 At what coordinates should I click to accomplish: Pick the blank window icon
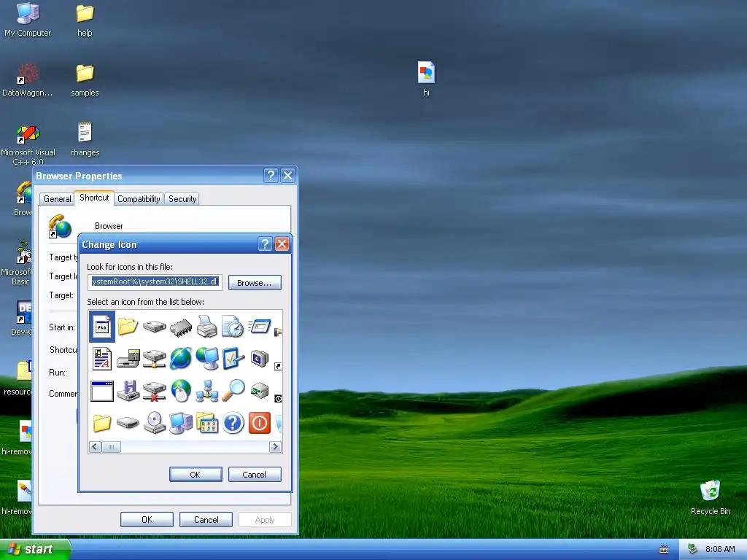pyautogui.click(x=102, y=391)
